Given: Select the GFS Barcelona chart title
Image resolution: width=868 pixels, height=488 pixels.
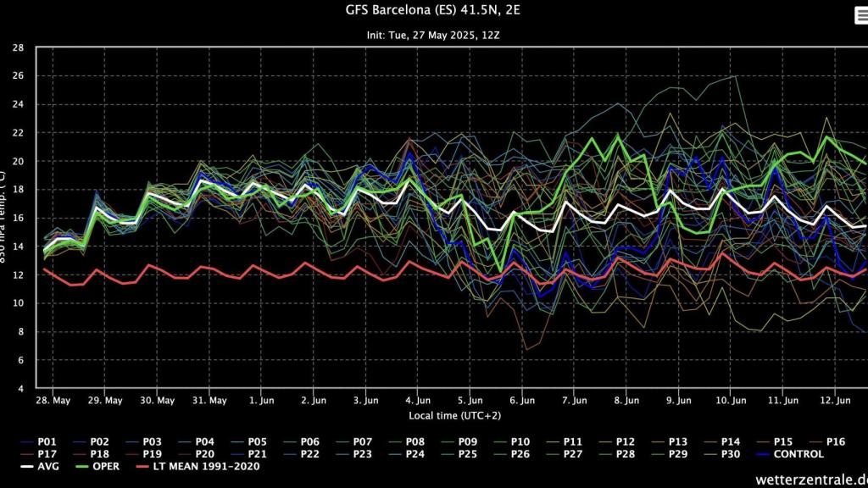Looking at the screenshot, I should pos(434,12).
